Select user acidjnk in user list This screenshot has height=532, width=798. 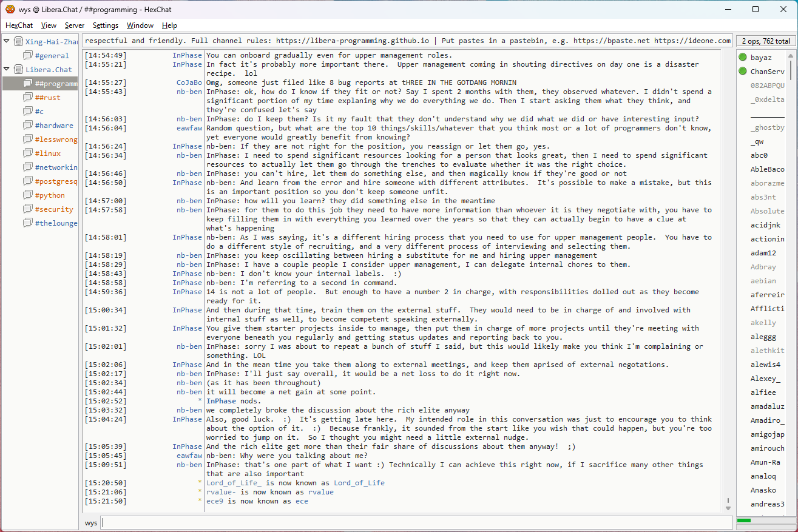765,225
